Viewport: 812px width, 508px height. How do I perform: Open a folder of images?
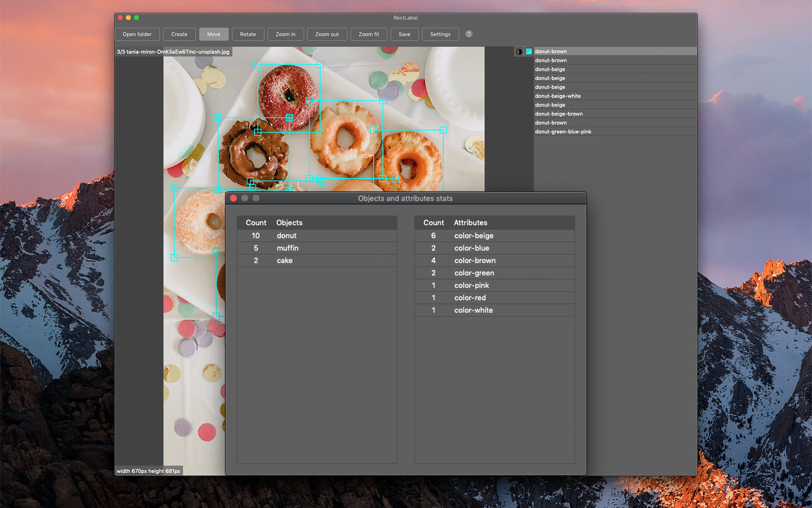coord(137,34)
